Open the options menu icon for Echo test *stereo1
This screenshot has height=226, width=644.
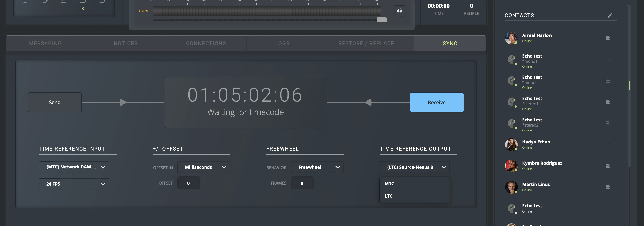pos(608,102)
